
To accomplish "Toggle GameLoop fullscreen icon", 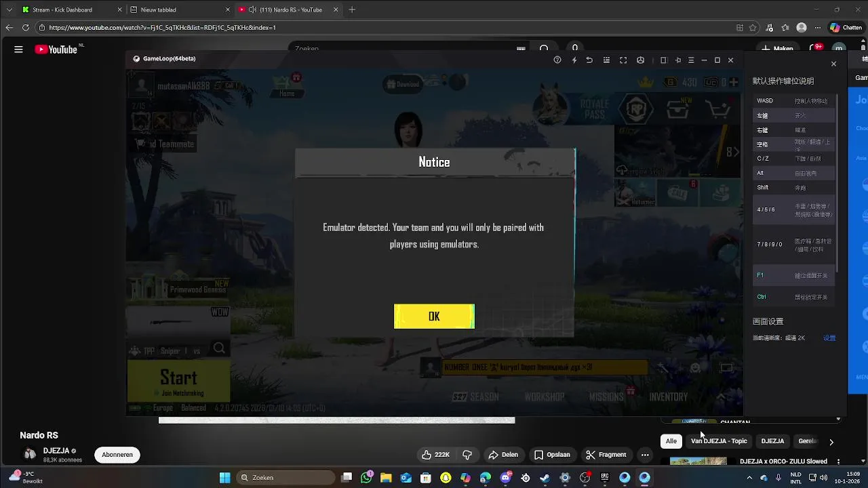I will click(x=623, y=60).
